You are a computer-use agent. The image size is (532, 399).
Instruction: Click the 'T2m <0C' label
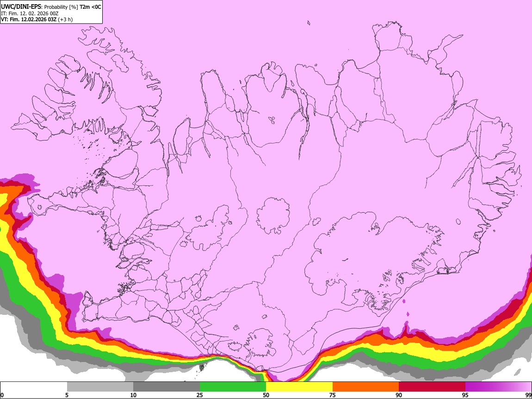pos(90,7)
